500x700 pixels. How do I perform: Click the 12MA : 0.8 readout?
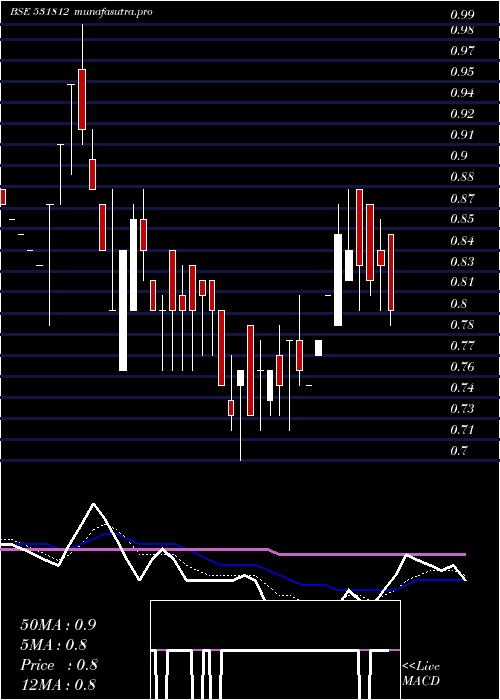click(x=58, y=685)
